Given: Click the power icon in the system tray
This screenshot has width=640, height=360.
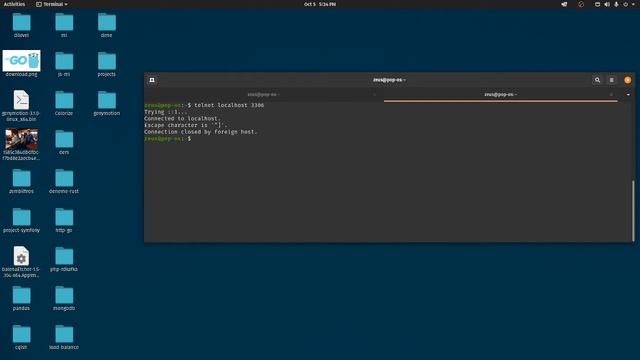Looking at the screenshot, I should [625, 4].
